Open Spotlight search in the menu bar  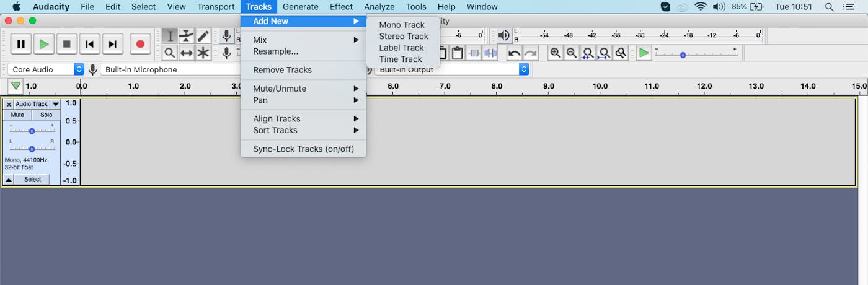[x=830, y=7]
